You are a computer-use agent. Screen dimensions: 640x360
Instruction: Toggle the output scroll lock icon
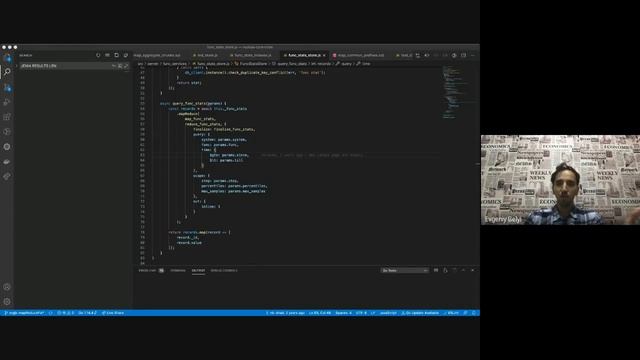445,270
